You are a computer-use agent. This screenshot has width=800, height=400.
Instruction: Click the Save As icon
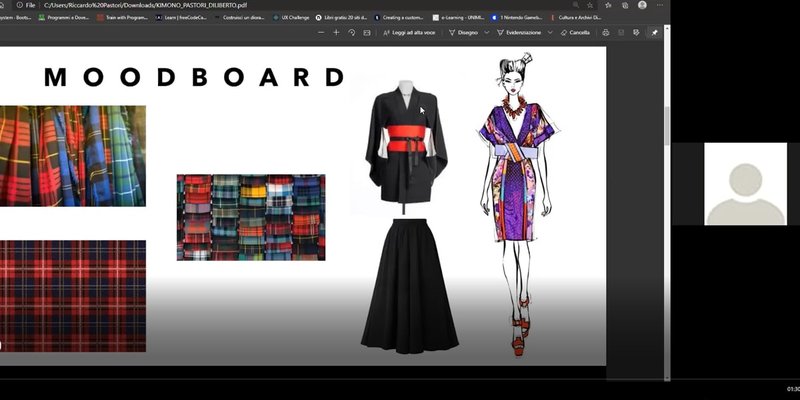pyautogui.click(x=636, y=32)
